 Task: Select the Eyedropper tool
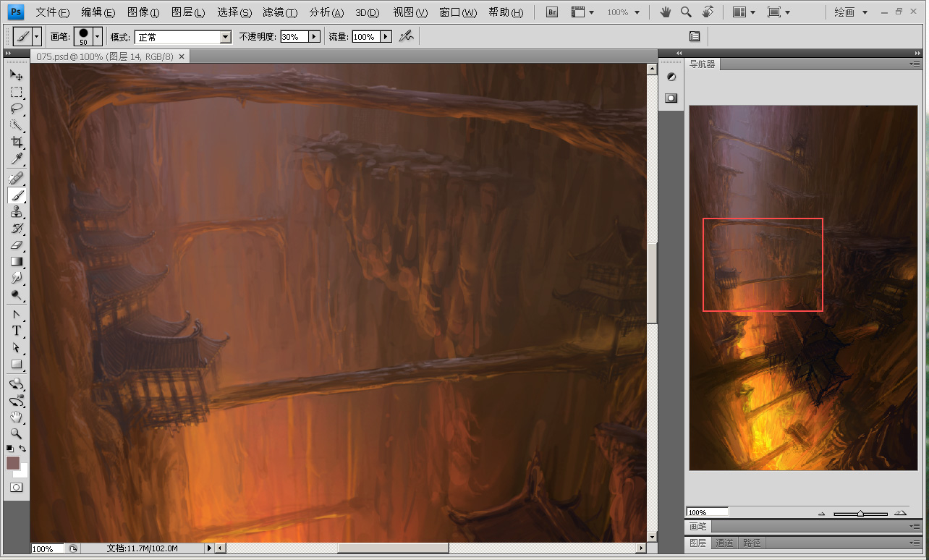point(16,158)
